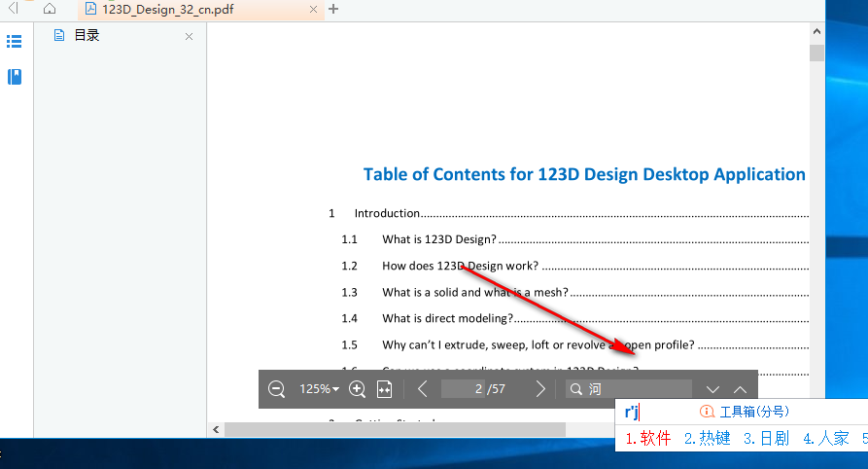Open the IME 工具箱(分号) toolbox

[745, 412]
